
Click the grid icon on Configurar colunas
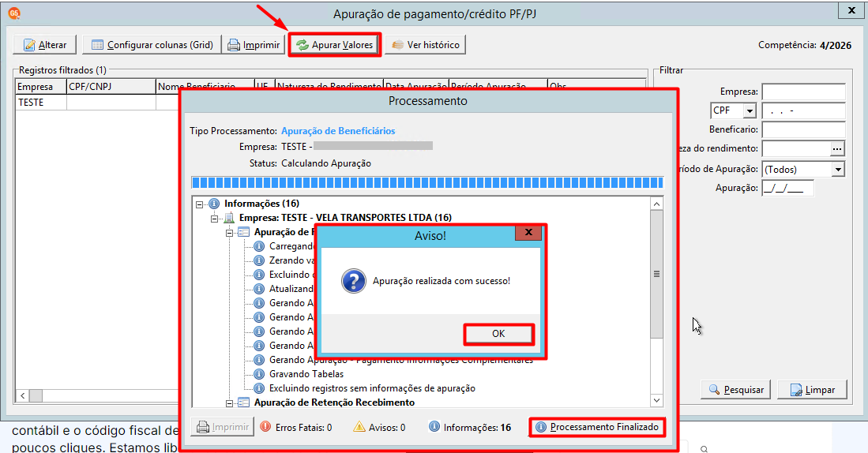97,45
